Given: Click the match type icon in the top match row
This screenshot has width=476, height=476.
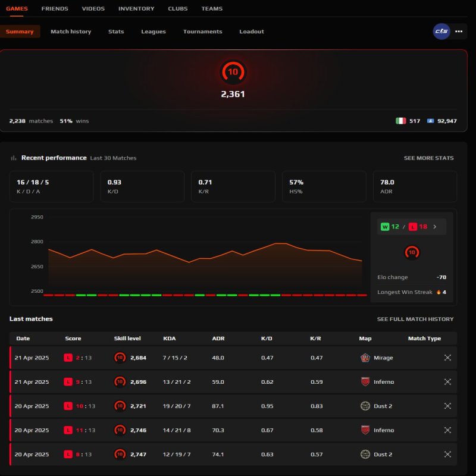Looking at the screenshot, I should (x=447, y=358).
